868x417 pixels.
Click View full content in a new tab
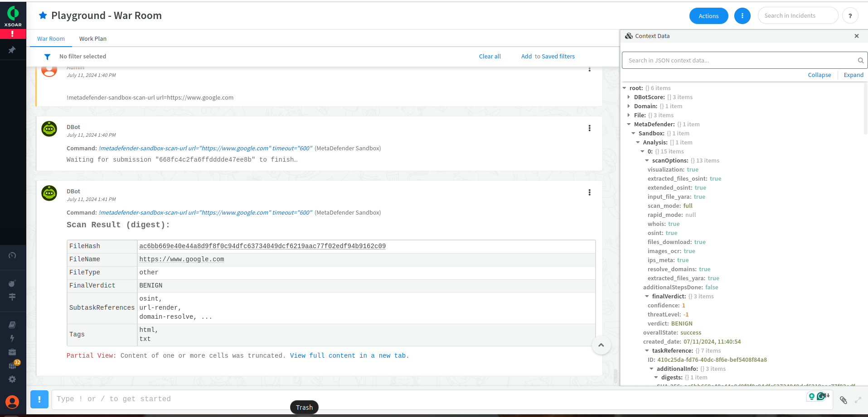[349, 356]
